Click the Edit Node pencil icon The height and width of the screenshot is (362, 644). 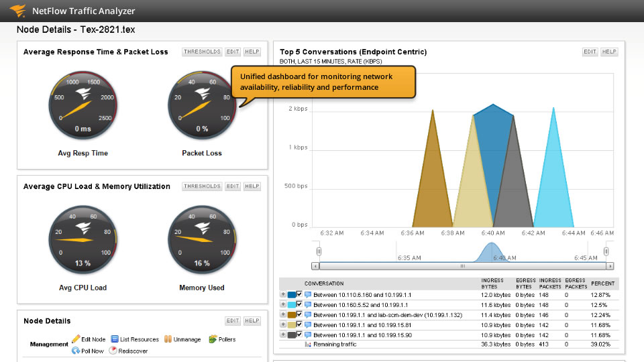[76, 339]
